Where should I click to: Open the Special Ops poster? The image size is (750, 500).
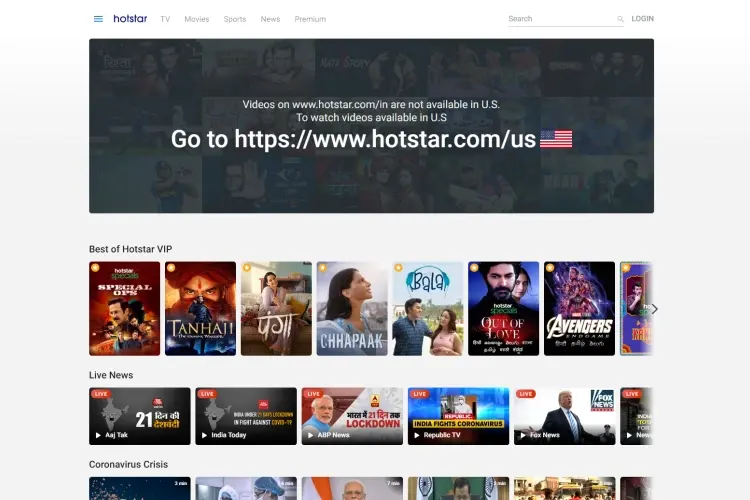tap(124, 309)
